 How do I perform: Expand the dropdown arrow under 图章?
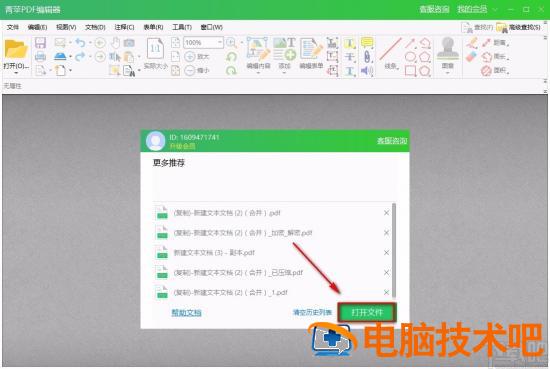[x=447, y=73]
